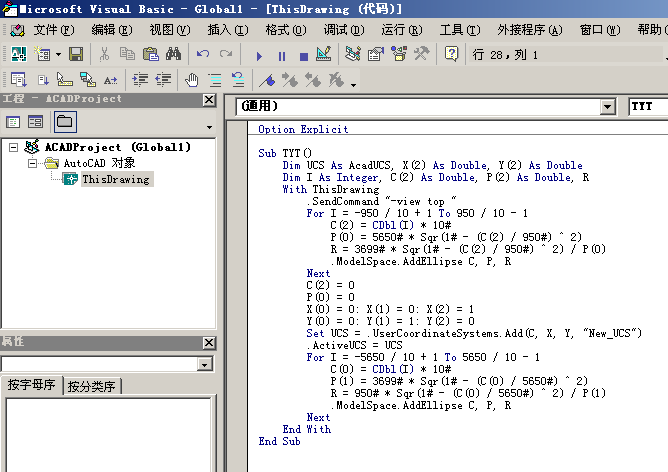Click the View AutoCAD icon in toolbar
This screenshot has height=472, width=668.
pos(18,54)
